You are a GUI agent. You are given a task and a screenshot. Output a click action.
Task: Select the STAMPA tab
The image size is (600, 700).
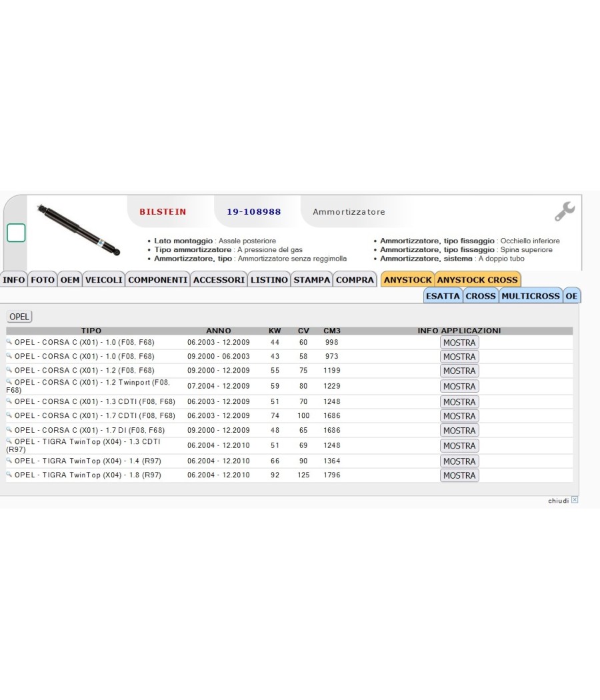point(311,279)
